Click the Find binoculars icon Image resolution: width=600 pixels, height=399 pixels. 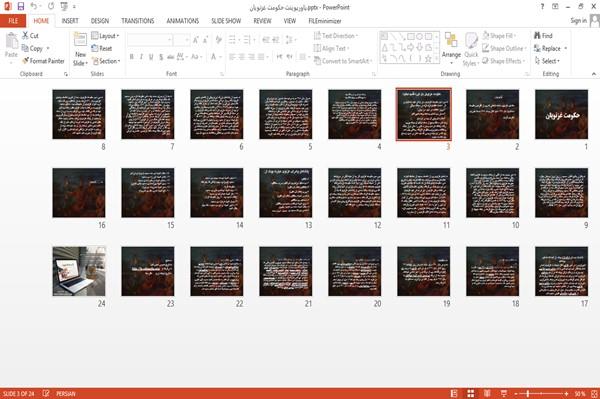click(538, 36)
